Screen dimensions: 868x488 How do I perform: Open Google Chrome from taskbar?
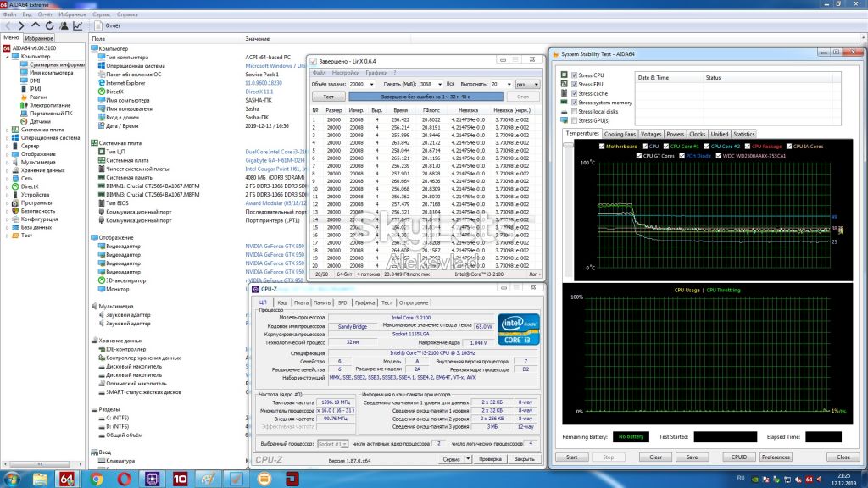[x=97, y=479]
